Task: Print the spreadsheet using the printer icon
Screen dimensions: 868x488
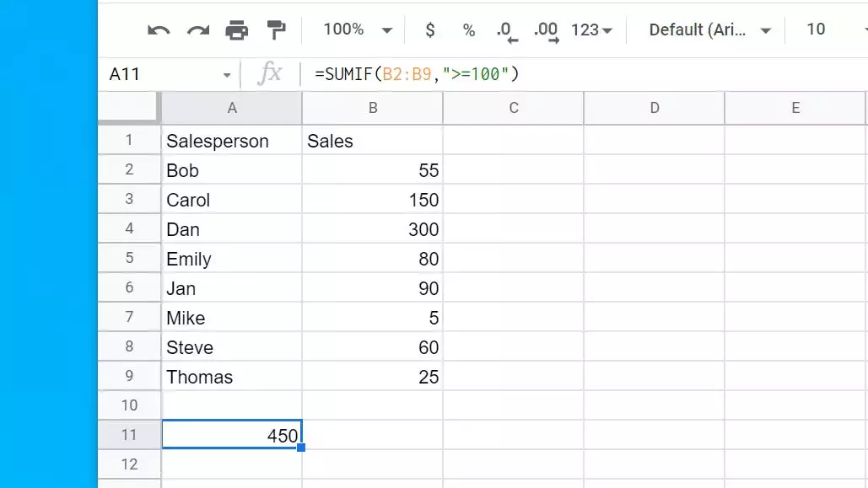Action: pyautogui.click(x=237, y=30)
